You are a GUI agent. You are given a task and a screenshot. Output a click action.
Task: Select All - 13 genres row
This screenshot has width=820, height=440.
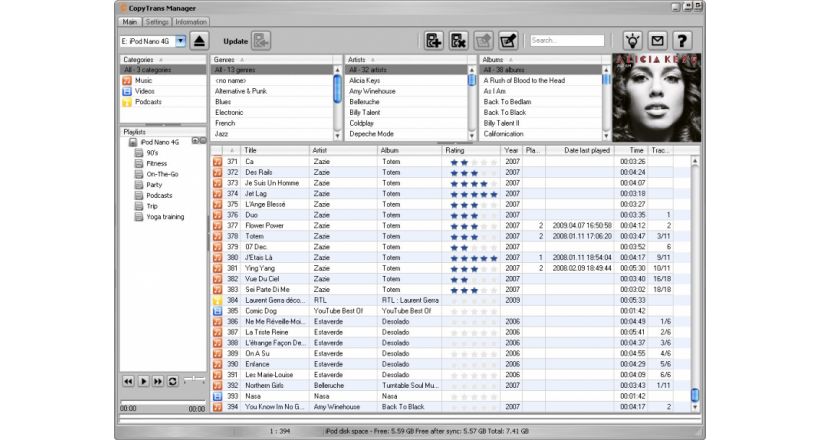[272, 70]
